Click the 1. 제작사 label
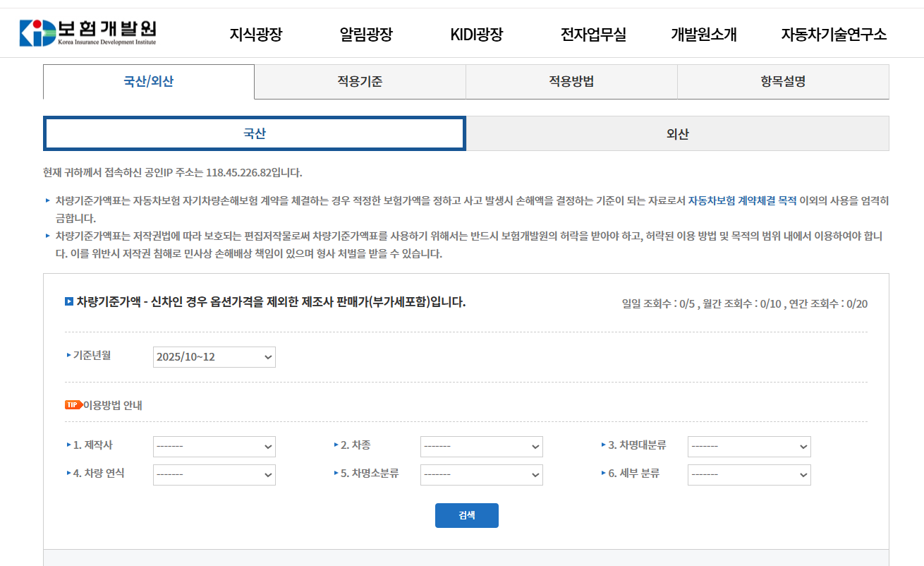The height and width of the screenshot is (566, 924). 92,445
